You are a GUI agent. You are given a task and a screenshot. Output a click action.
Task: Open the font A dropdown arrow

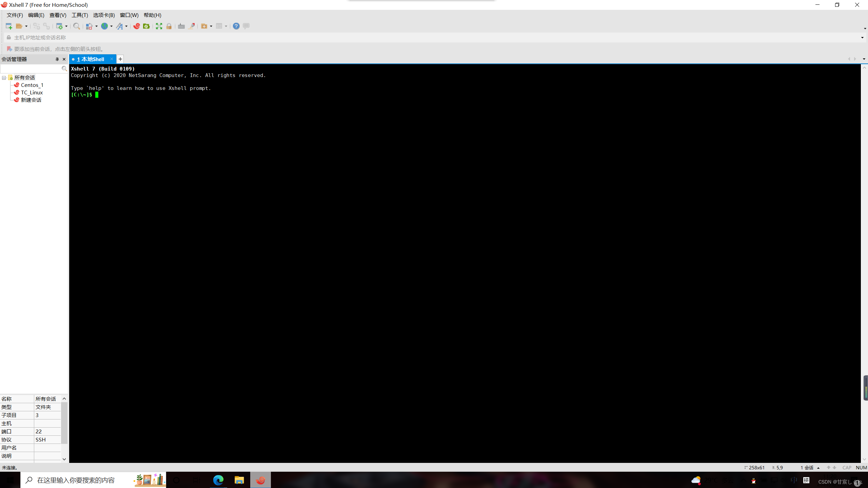tap(126, 26)
